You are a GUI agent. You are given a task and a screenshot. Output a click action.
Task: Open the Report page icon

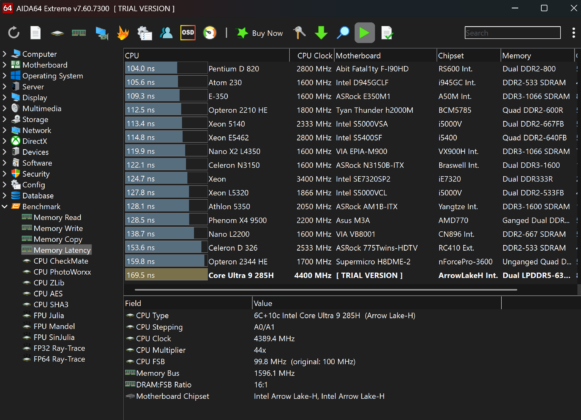tap(36, 33)
